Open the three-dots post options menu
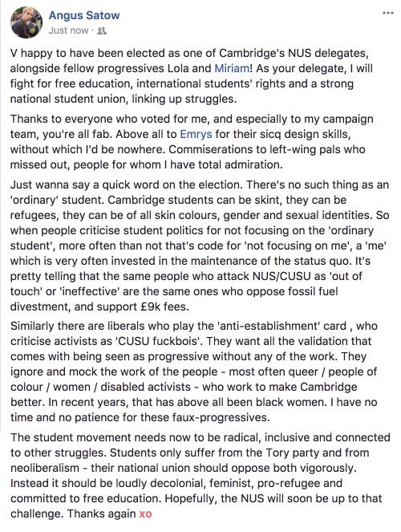Viewport: 401px width, 532px height. [x=388, y=13]
